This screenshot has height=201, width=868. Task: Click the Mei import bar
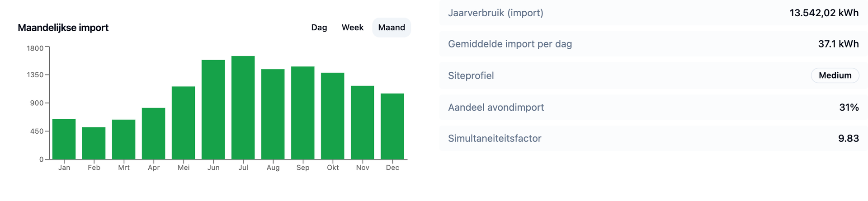click(183, 123)
